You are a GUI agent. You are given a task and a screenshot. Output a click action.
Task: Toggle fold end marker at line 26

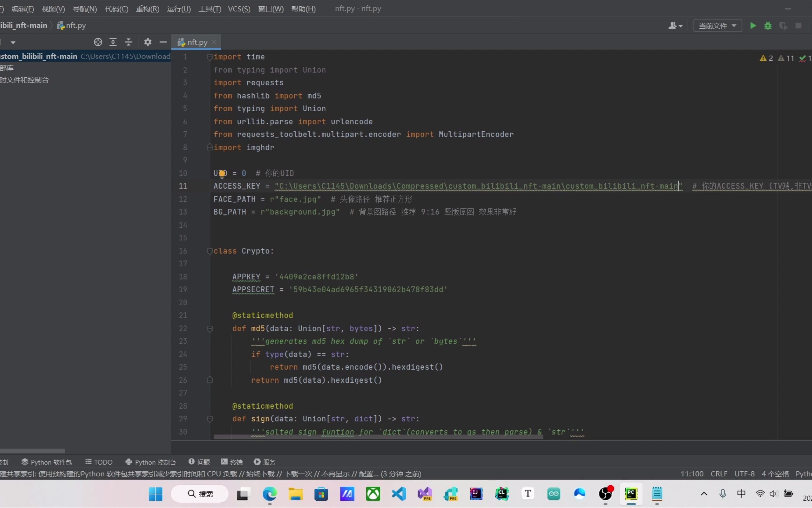coord(210,380)
